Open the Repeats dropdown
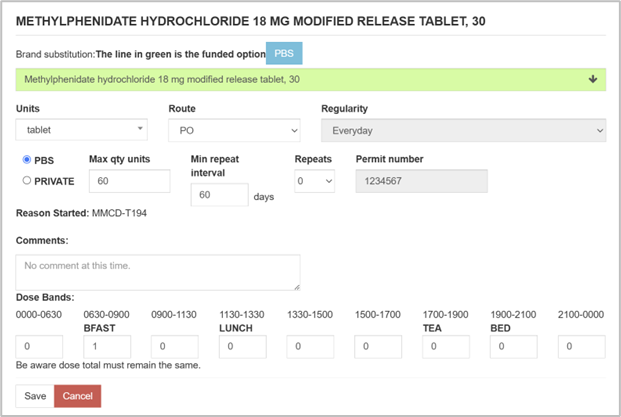Image resolution: width=621 pixels, height=417 pixels. [x=314, y=181]
